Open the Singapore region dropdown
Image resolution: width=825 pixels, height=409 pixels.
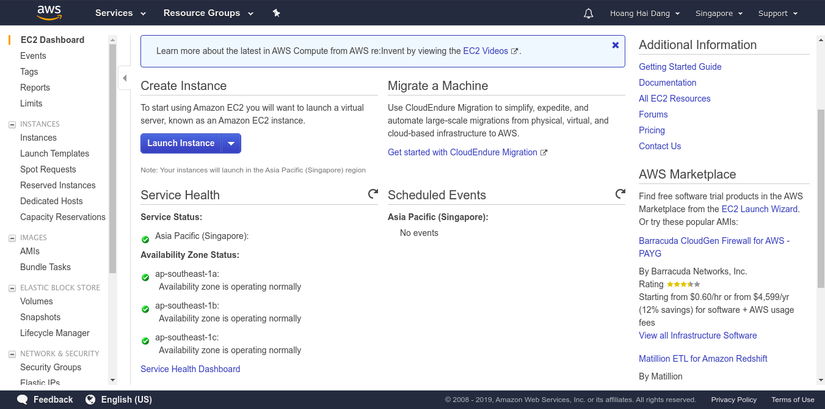coord(719,14)
